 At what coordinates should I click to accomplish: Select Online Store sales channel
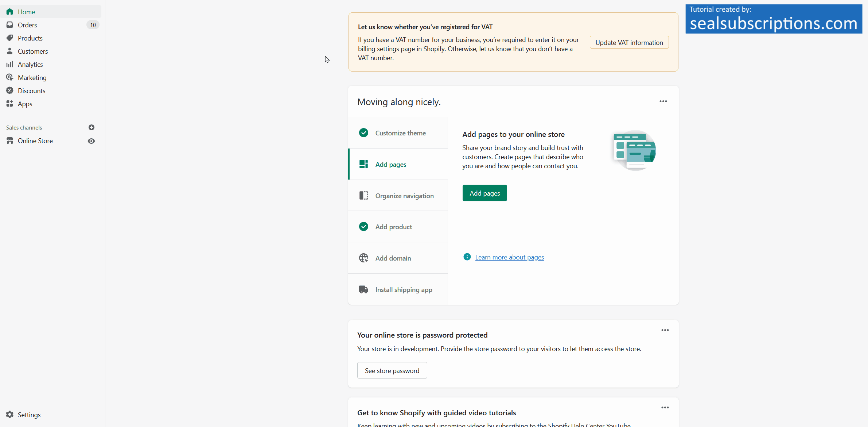pyautogui.click(x=35, y=140)
